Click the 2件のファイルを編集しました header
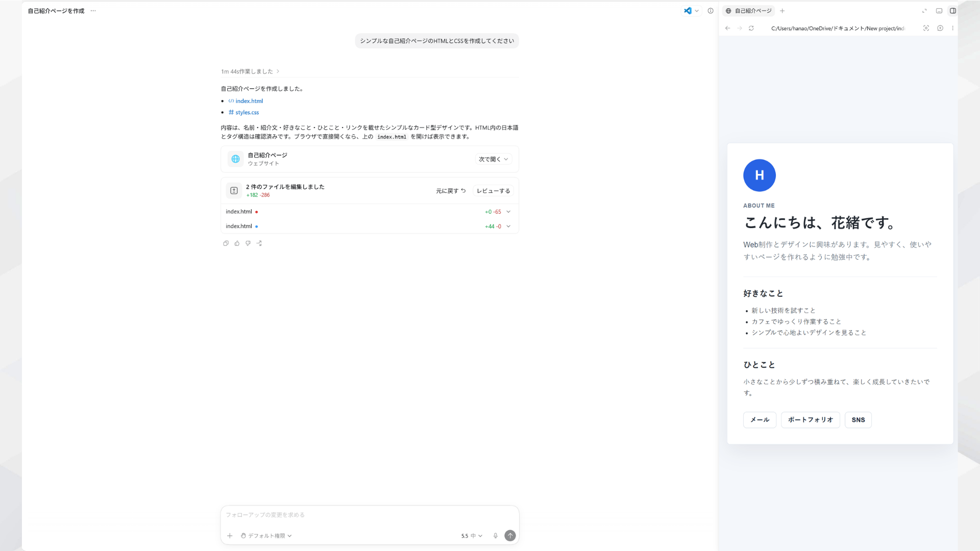The height and width of the screenshot is (551, 980). 285,187
